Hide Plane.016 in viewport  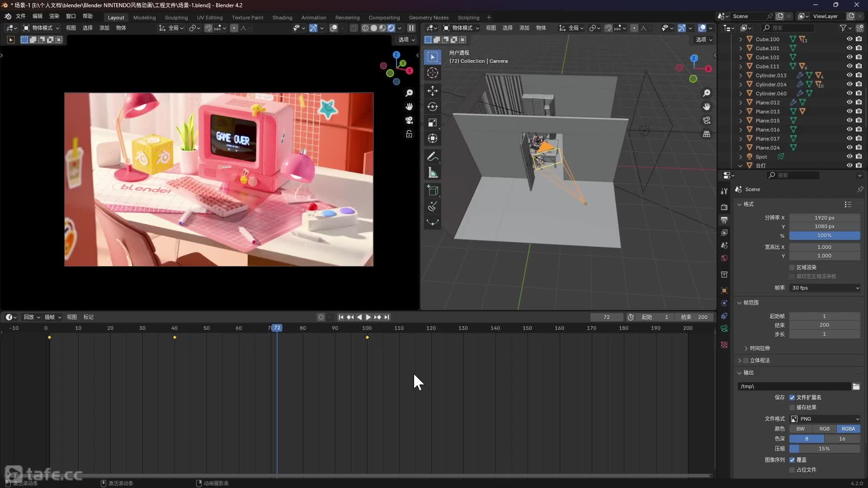click(849, 130)
